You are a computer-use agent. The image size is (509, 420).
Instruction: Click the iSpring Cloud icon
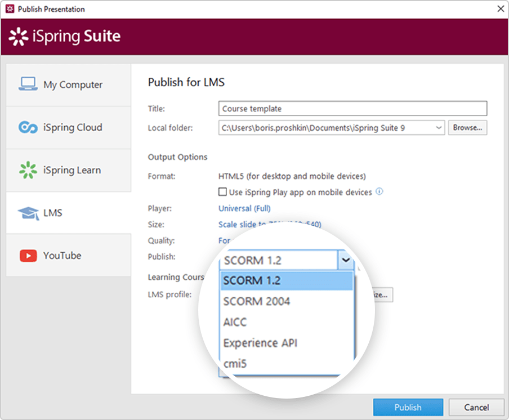(x=28, y=127)
